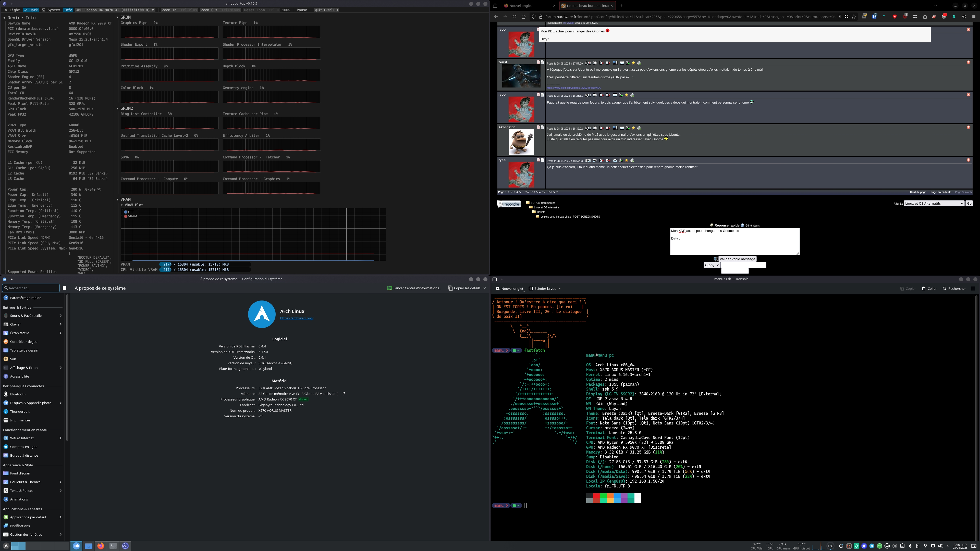Click the System Settings search field

31,288
